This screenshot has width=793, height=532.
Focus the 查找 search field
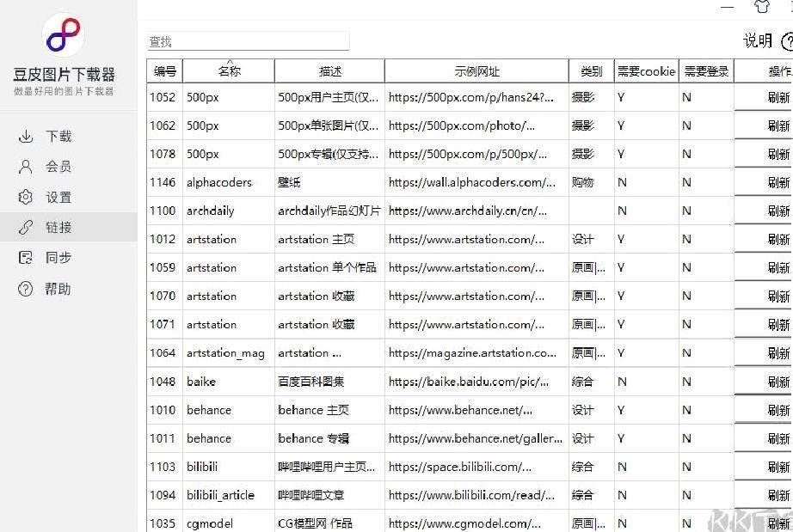coord(249,41)
